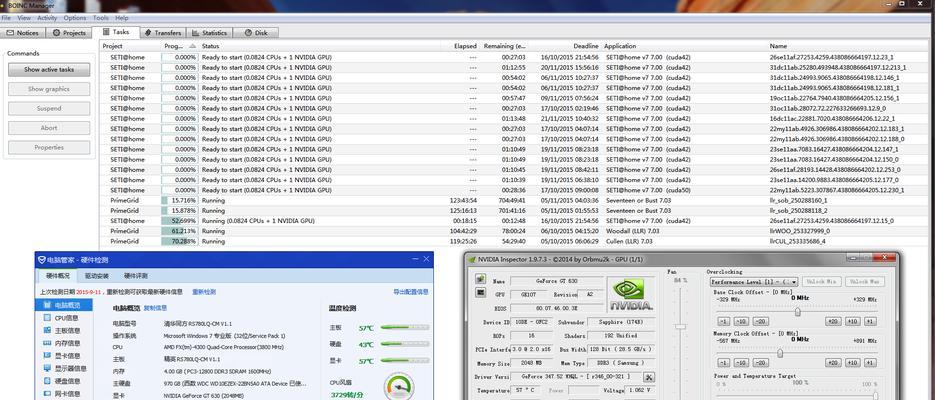Open the Performance Level dropdown
Screen dimensions: 935x400
(x=754, y=281)
